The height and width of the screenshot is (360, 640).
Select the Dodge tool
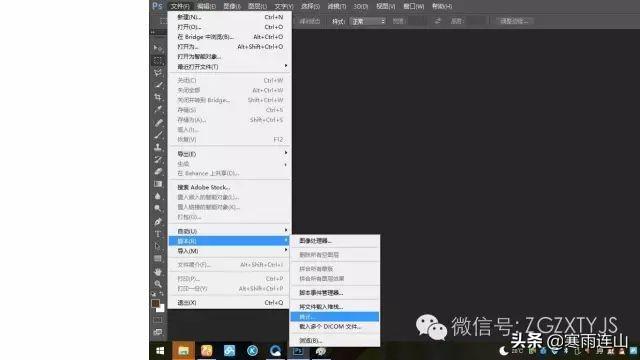click(x=158, y=209)
